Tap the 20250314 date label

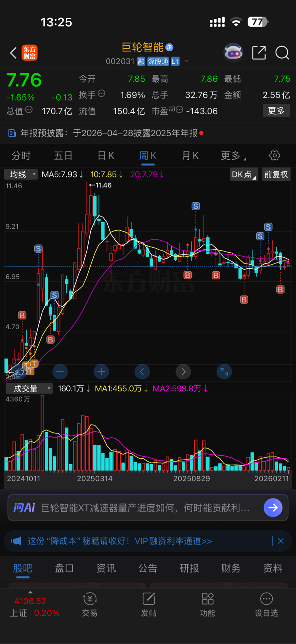[95, 478]
